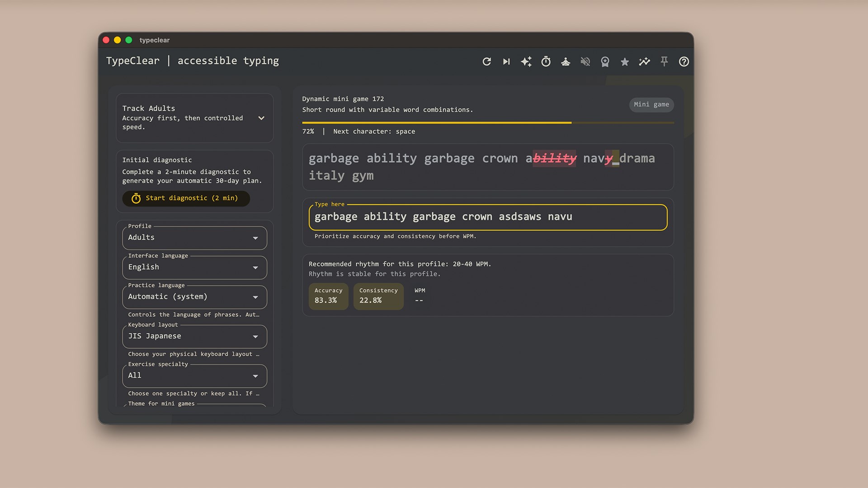This screenshot has height=488, width=868.
Task: Open the badge achievements icon
Action: point(605,61)
